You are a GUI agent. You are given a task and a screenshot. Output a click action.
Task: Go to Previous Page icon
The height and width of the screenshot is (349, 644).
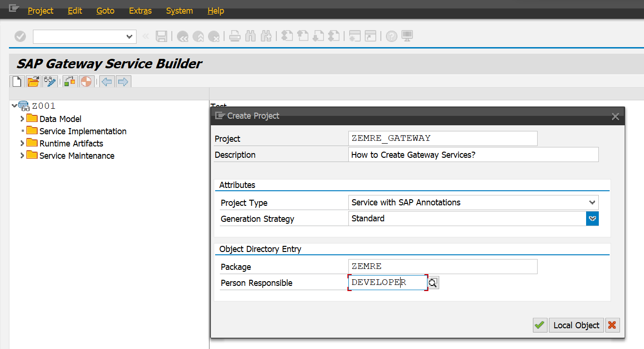[x=303, y=36]
